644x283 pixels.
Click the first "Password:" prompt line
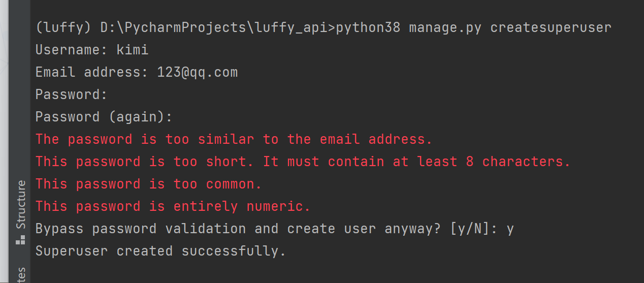point(71,95)
